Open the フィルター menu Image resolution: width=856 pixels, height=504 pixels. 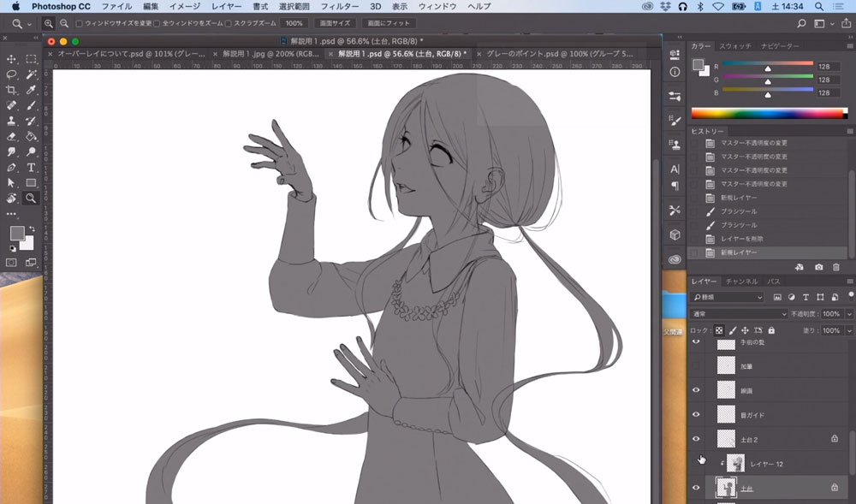pos(340,6)
